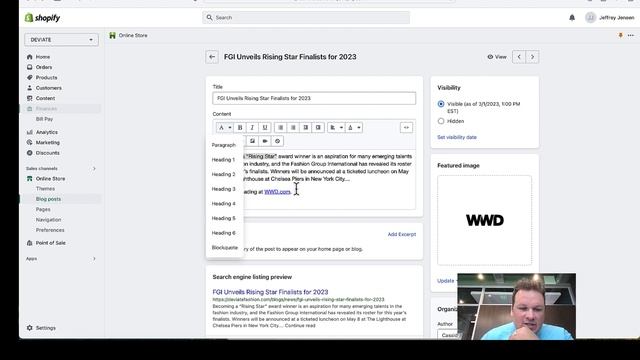
Task: Click View to preview the post
Action: pos(497,57)
